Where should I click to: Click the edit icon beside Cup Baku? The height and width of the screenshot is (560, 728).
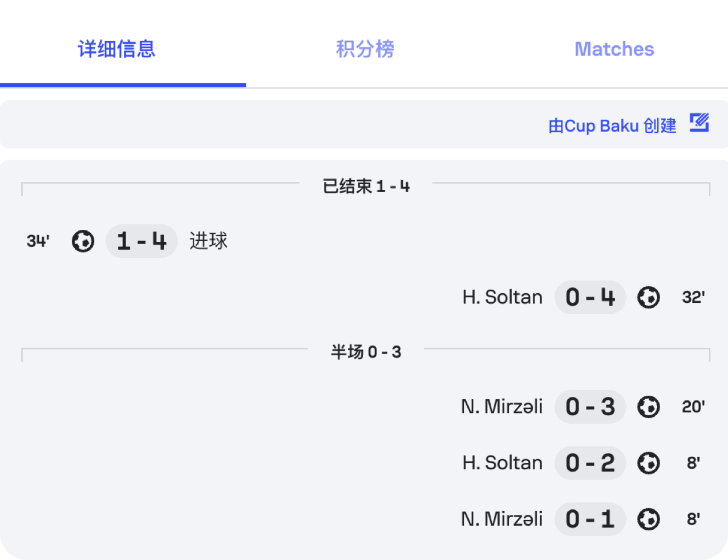(x=699, y=123)
